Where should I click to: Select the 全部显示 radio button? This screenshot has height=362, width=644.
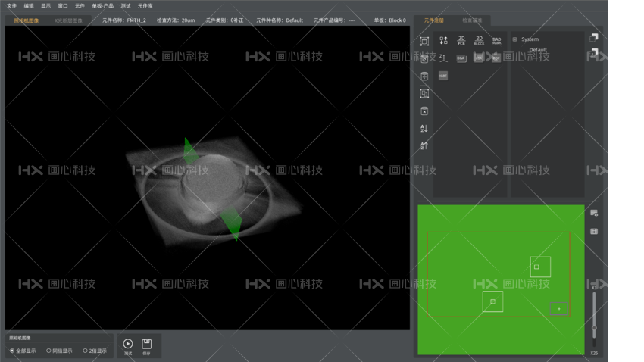point(12,351)
